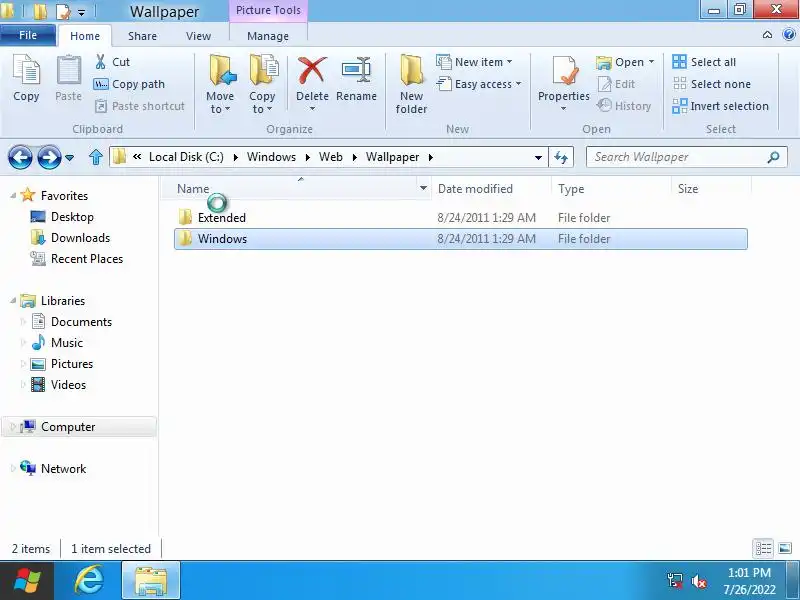Refresh the Wallpaper folder view

point(561,157)
